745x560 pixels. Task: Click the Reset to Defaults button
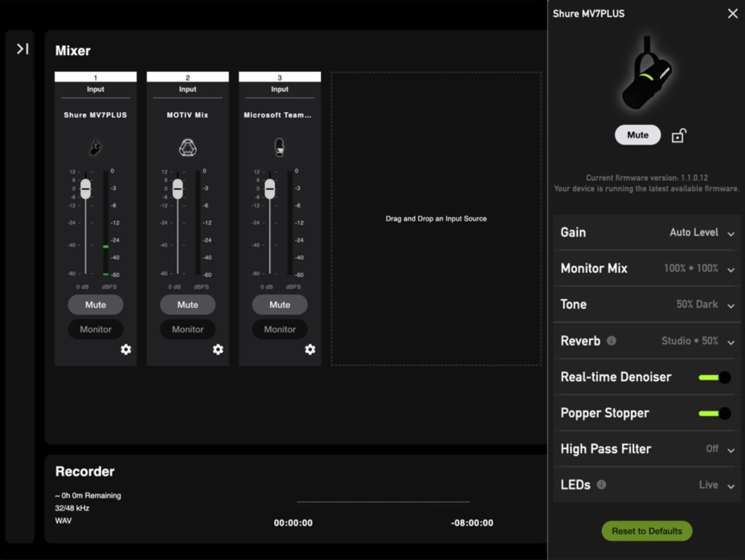[647, 531]
